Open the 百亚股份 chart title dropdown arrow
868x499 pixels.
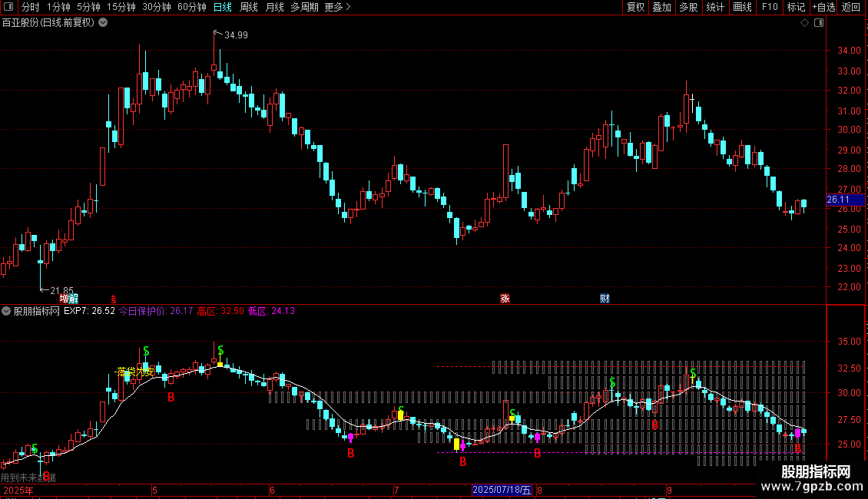tap(103, 23)
